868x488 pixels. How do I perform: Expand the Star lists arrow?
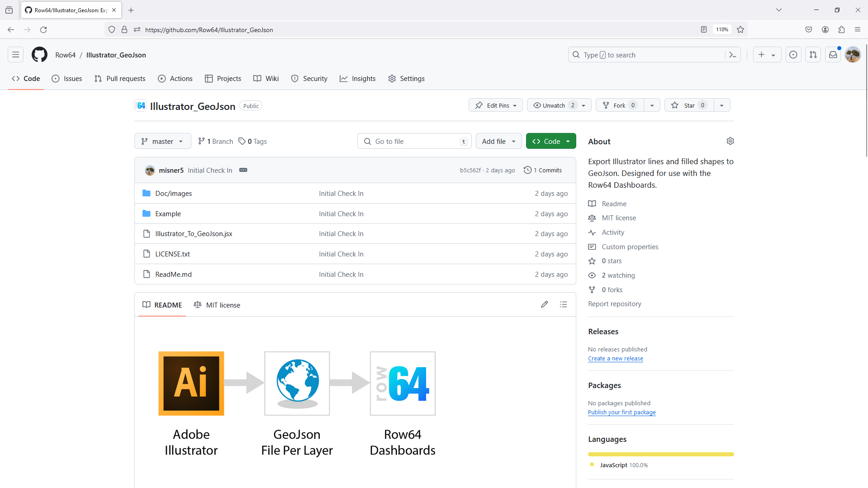(722, 105)
